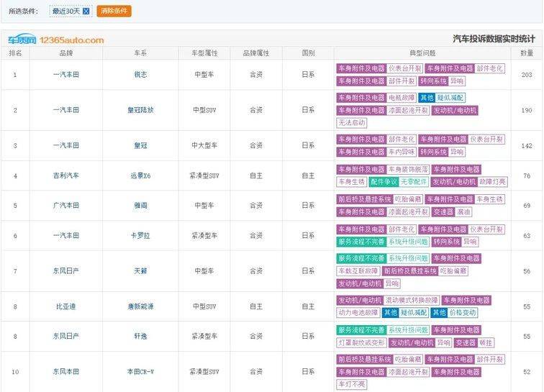
Task: Click the 车灯不亮 issue tag
Action: point(353,384)
